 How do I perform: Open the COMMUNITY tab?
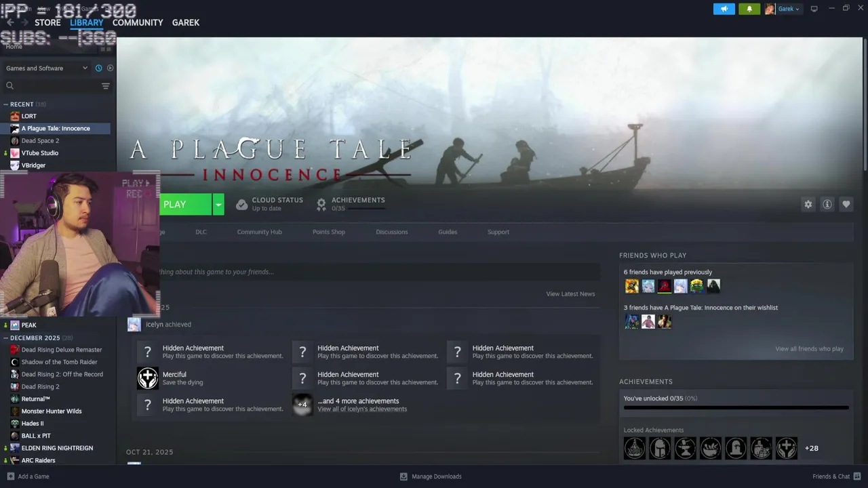[x=138, y=22]
